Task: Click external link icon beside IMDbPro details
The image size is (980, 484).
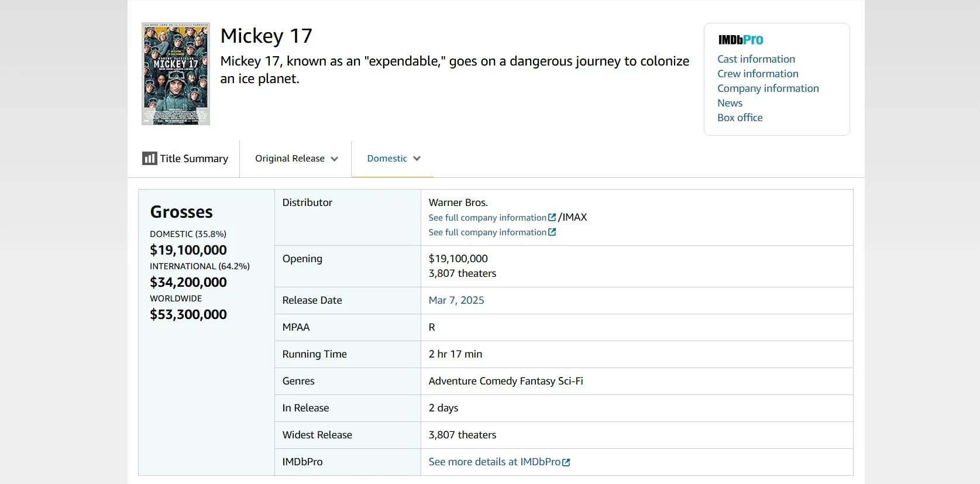Action: coord(566,462)
